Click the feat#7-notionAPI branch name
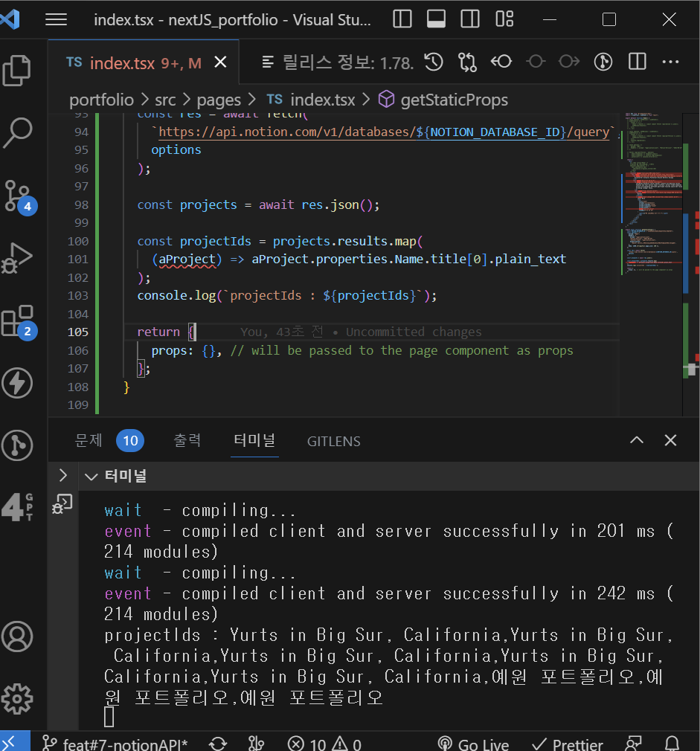Image resolution: width=700 pixels, height=751 pixels. click(x=124, y=744)
